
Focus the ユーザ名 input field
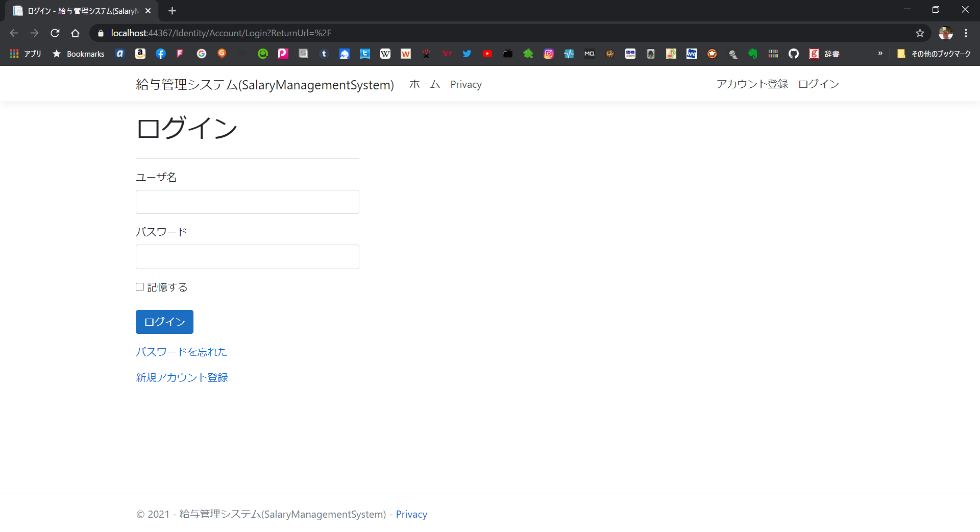[x=248, y=202]
